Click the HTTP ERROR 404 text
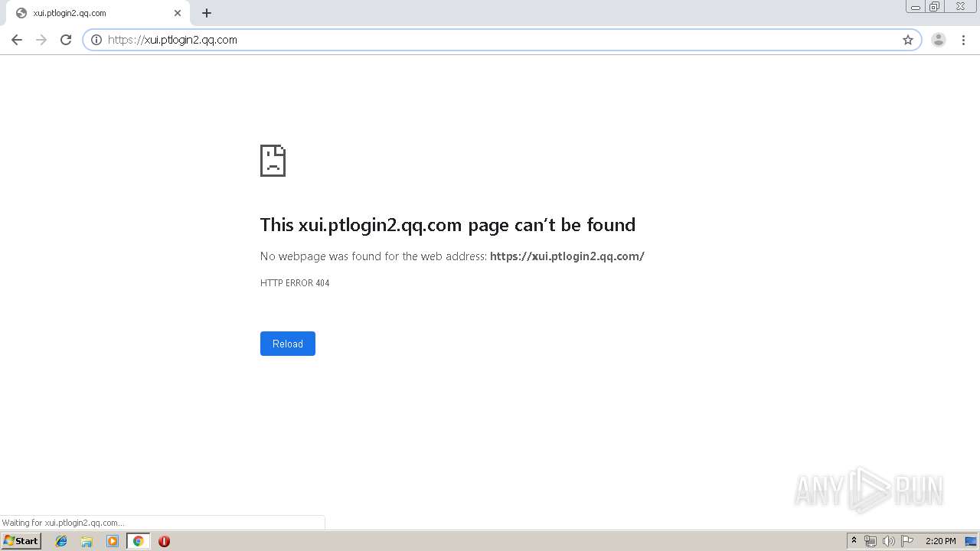The image size is (980, 551). 295,283
